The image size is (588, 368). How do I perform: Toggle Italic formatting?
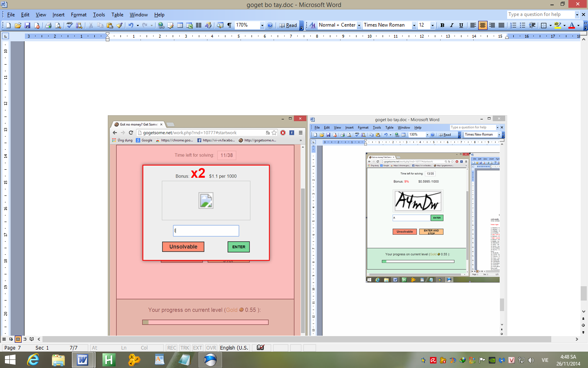(452, 25)
